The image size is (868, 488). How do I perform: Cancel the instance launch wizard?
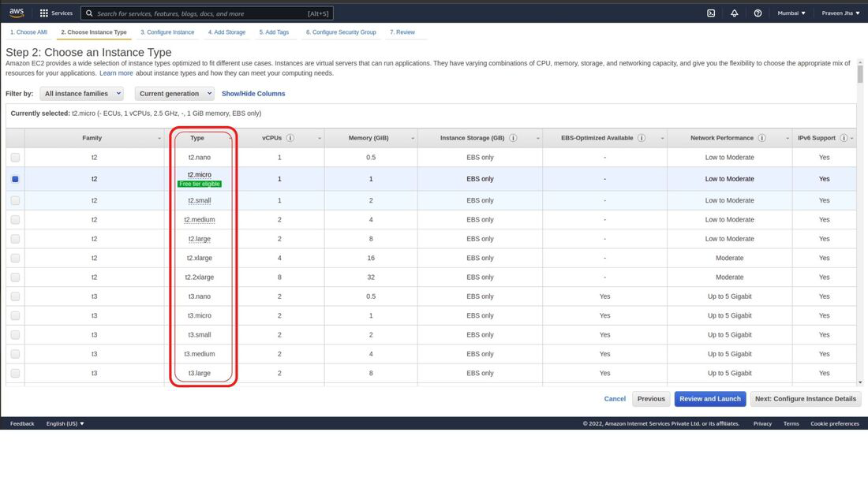tap(615, 399)
